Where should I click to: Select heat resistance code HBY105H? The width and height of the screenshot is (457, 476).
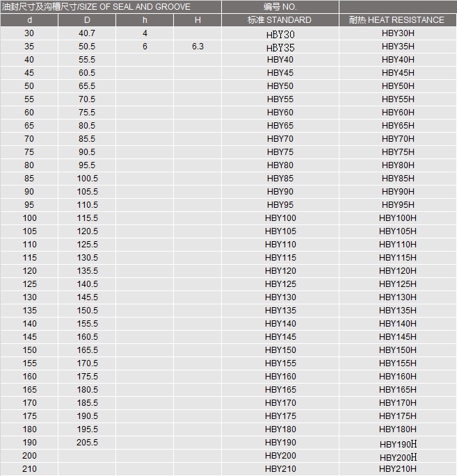(x=398, y=231)
